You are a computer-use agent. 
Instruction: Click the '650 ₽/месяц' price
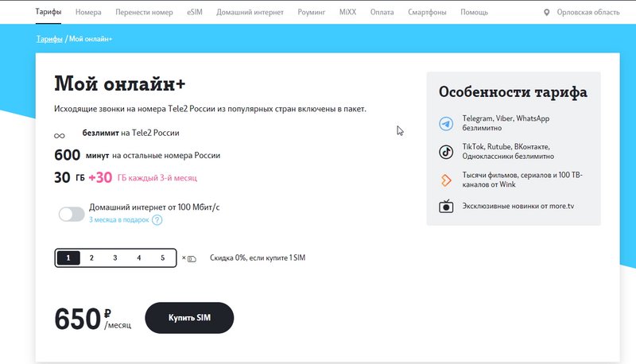[x=93, y=319]
